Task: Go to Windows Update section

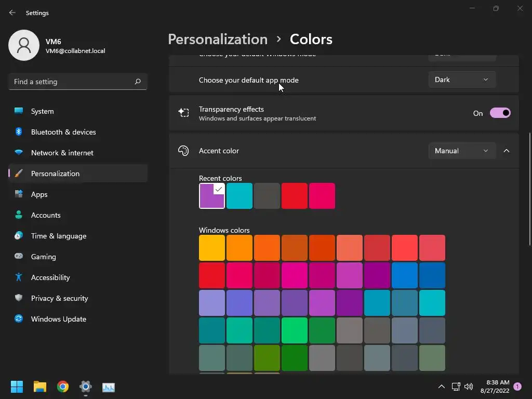Action: tap(59, 319)
